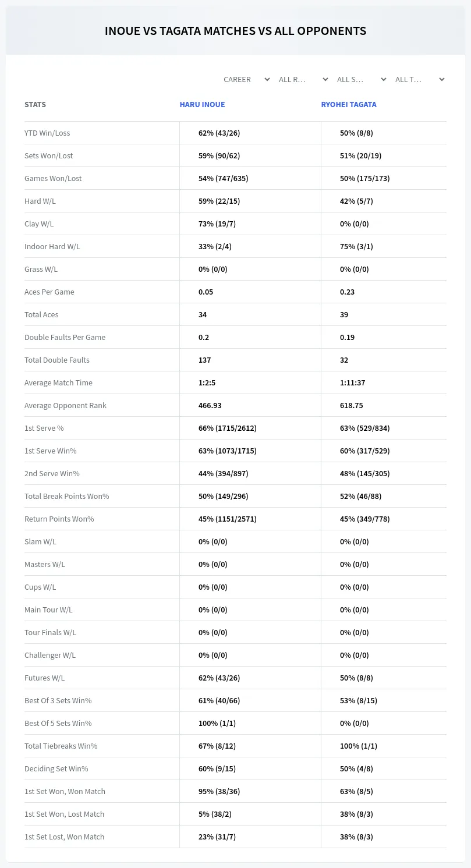Open the ALL S... filter dropdown
Screen dimensions: 471x868
(x=362, y=79)
